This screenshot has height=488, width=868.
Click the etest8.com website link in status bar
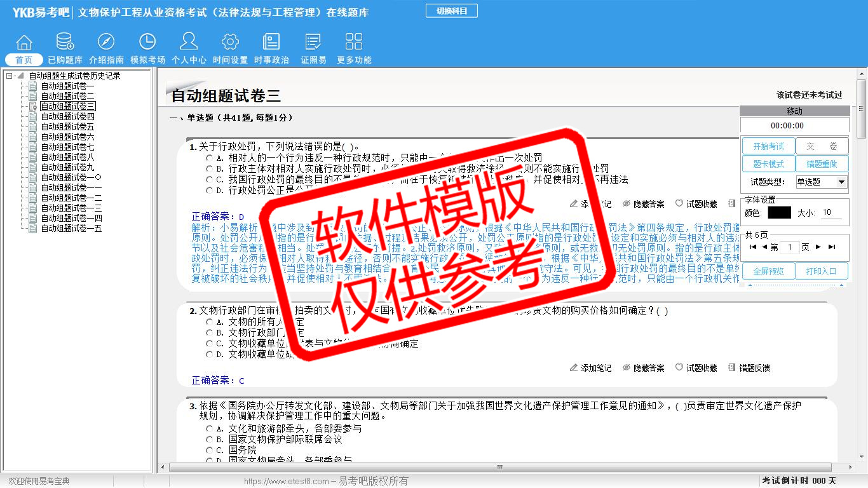[287, 482]
